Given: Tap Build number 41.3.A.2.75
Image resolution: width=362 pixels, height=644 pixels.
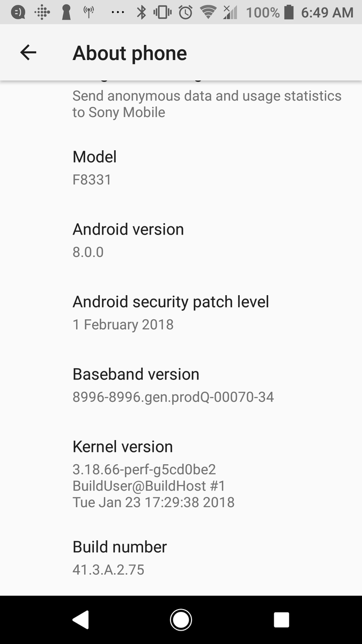Looking at the screenshot, I should click(181, 558).
